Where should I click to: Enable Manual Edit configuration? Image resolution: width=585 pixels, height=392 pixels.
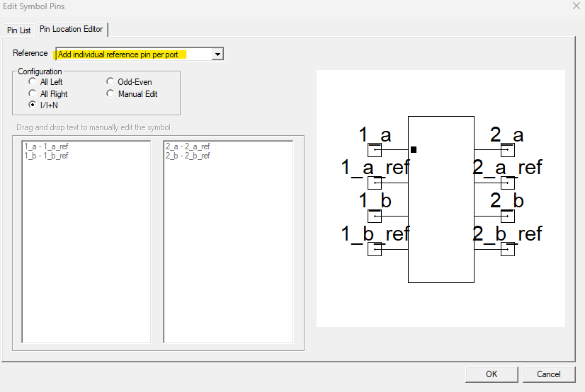click(x=110, y=93)
